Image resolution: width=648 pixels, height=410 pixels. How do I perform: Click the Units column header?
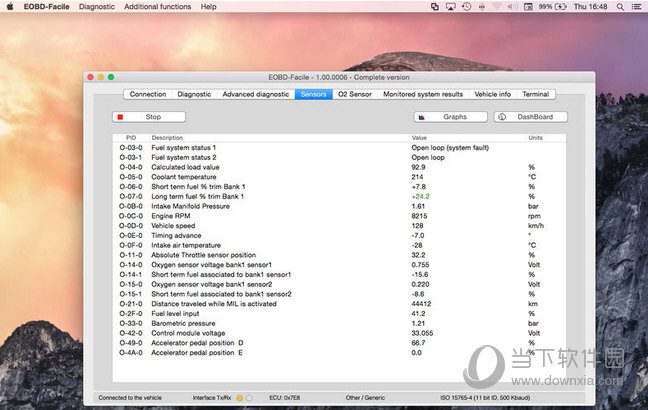point(536,138)
